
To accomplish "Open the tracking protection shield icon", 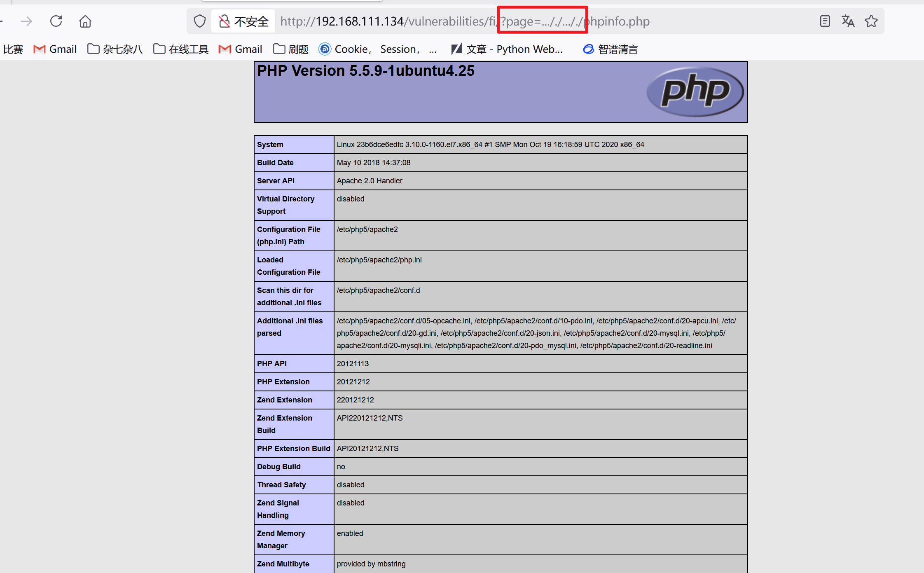I will point(200,21).
